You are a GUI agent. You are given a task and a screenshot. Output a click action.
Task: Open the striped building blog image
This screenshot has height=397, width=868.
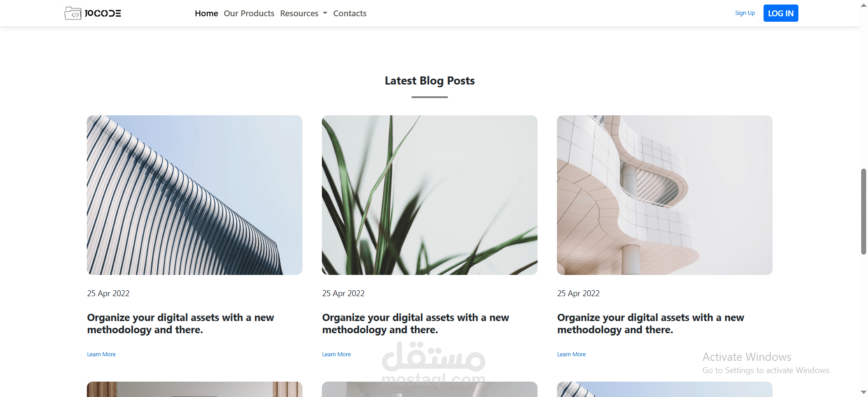(x=194, y=195)
